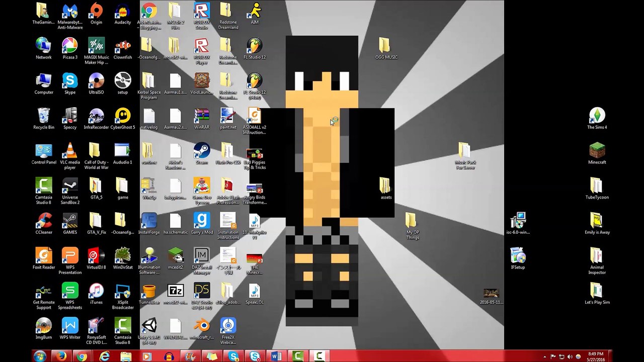Open the Minecraft desktop shortcut
644x362 pixels.
point(597,154)
